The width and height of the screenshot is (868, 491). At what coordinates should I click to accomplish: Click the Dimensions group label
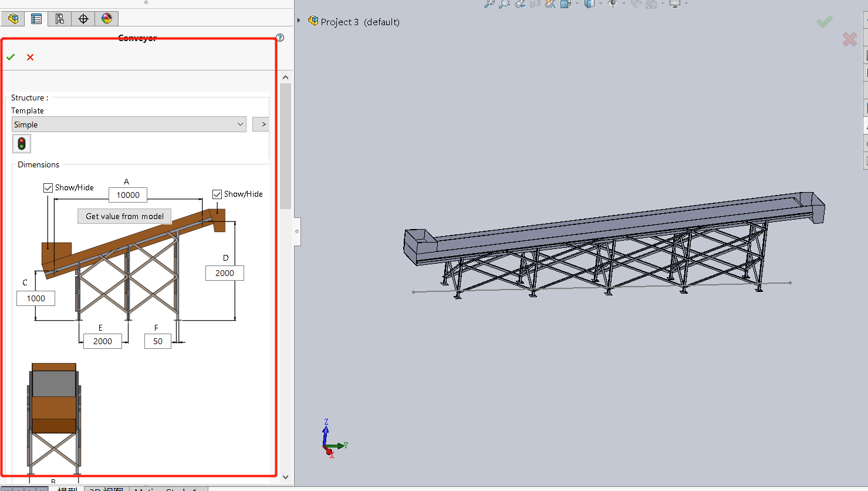pos(38,164)
